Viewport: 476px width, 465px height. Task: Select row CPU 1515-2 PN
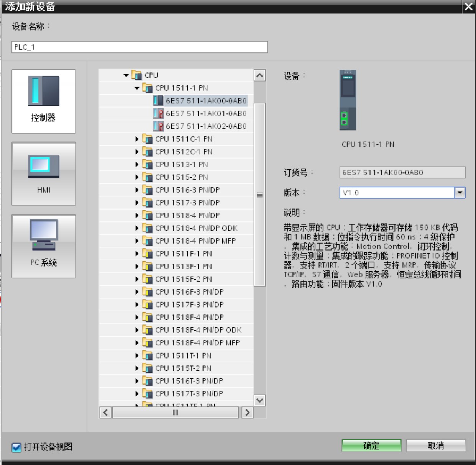176,177
